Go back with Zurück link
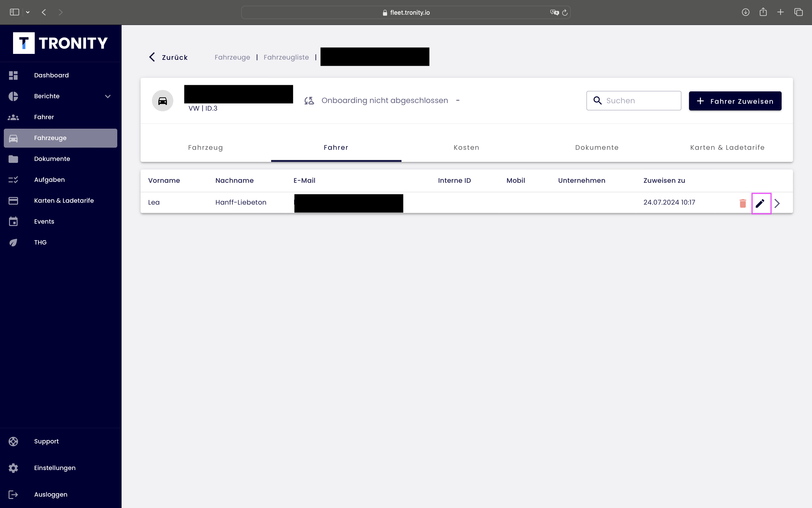This screenshot has width=812, height=508. (168, 57)
